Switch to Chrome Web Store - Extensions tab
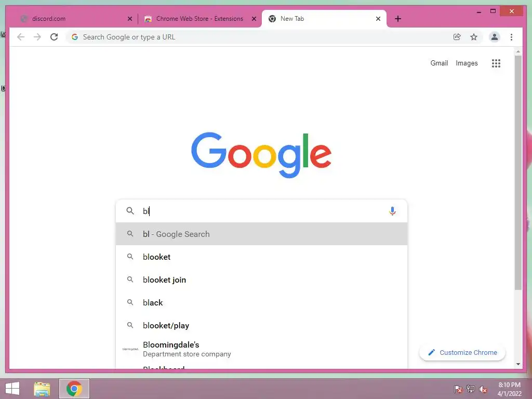 199,19
